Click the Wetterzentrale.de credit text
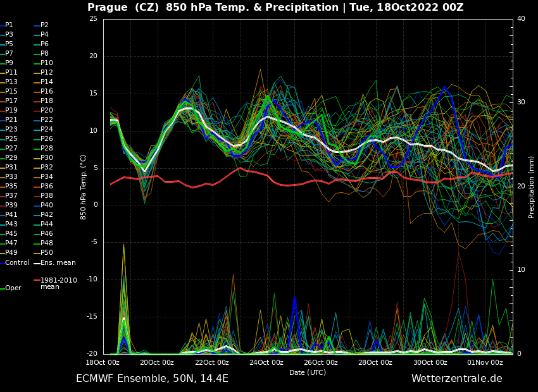The width and height of the screenshot is (538, 392). click(x=457, y=379)
